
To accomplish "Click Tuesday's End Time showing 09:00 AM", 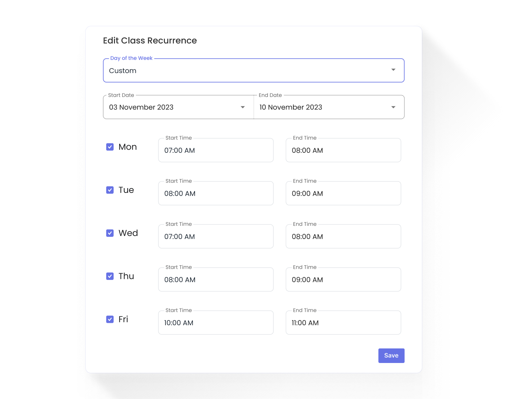I will (x=343, y=193).
